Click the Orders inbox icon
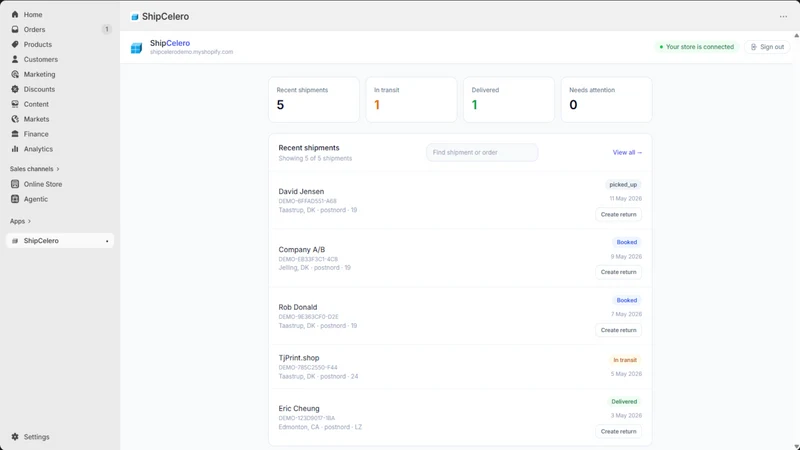The height and width of the screenshot is (450, 800). point(15,29)
